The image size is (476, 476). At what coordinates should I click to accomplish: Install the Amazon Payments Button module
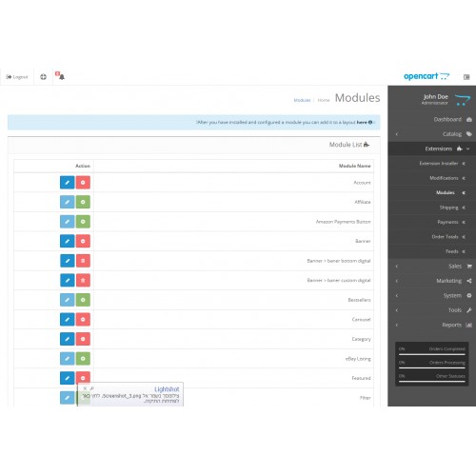point(83,222)
